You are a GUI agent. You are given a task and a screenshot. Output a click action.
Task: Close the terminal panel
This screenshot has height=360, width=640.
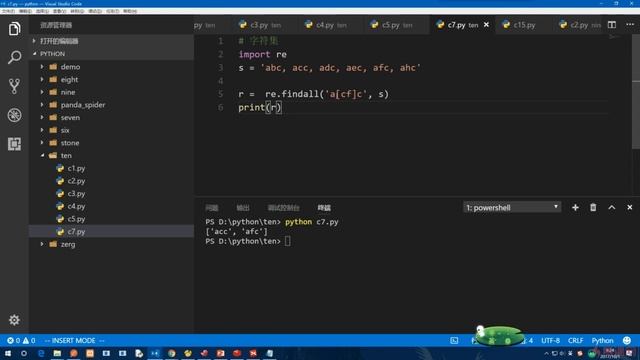point(629,208)
